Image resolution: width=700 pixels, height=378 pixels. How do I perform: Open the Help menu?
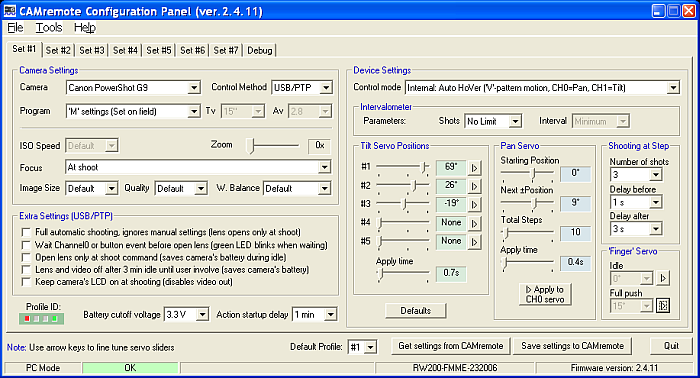coord(85,28)
